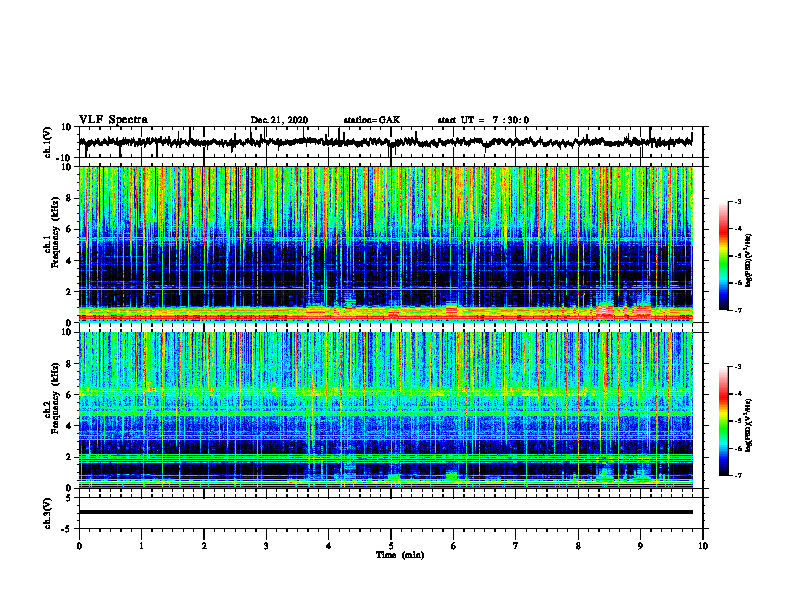Click Time axis tick label "5"

pyautogui.click(x=391, y=546)
